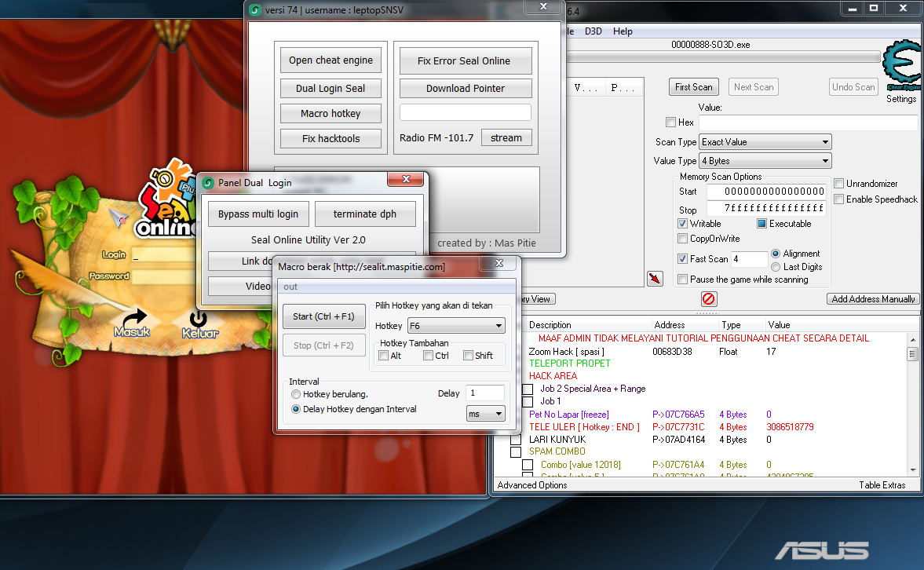Open the ms interval unit dropdown

486,414
